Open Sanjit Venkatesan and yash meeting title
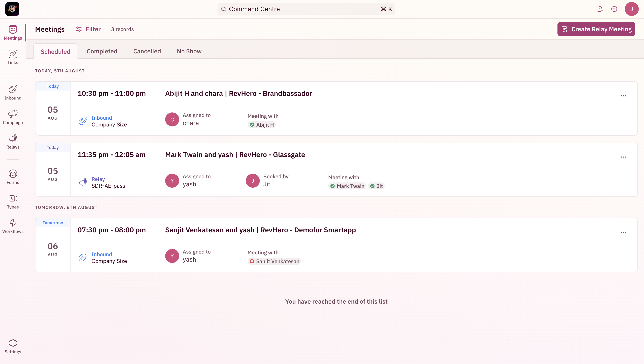The height and width of the screenshot is (364, 644). click(260, 230)
